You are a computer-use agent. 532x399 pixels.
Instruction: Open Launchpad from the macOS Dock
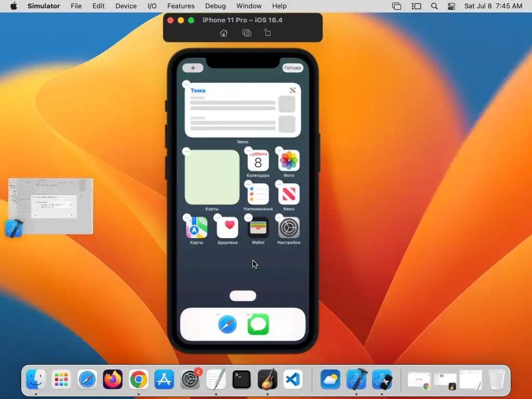click(61, 379)
